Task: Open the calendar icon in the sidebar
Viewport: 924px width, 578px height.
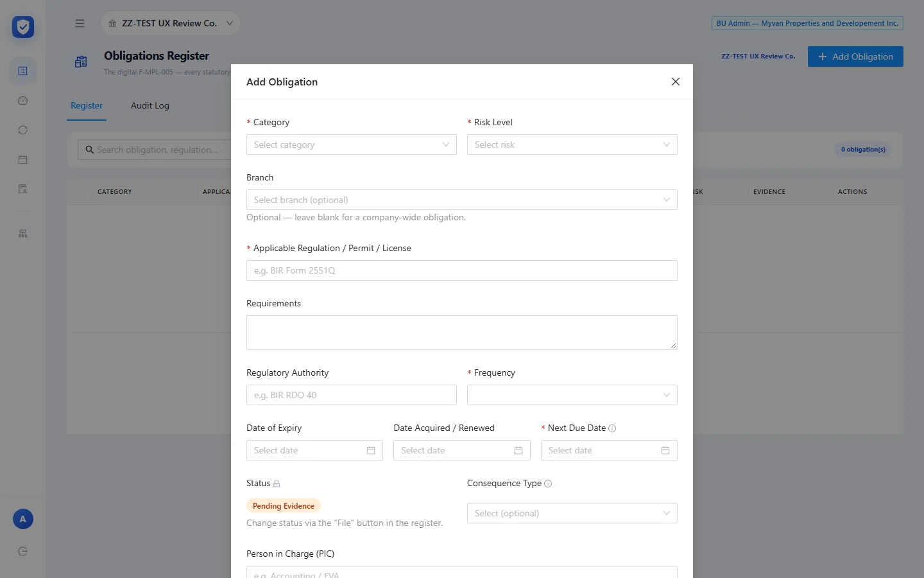Action: click(x=23, y=160)
